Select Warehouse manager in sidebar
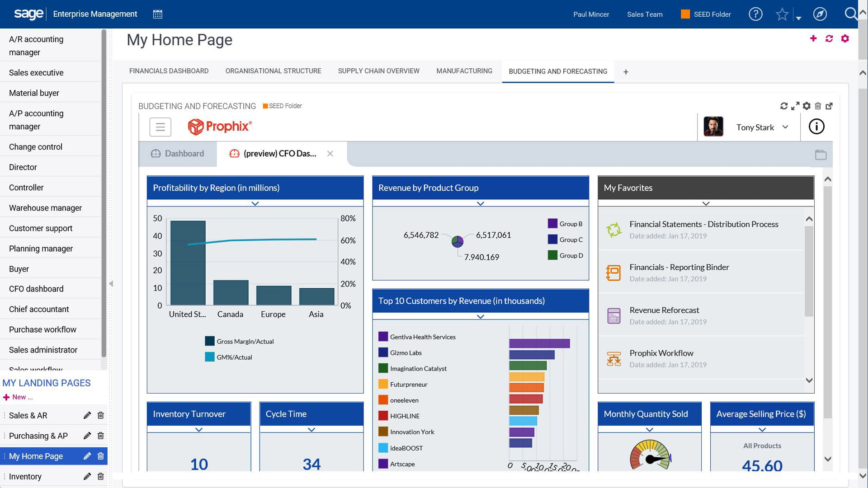Image resolution: width=868 pixels, height=488 pixels. tap(51, 208)
